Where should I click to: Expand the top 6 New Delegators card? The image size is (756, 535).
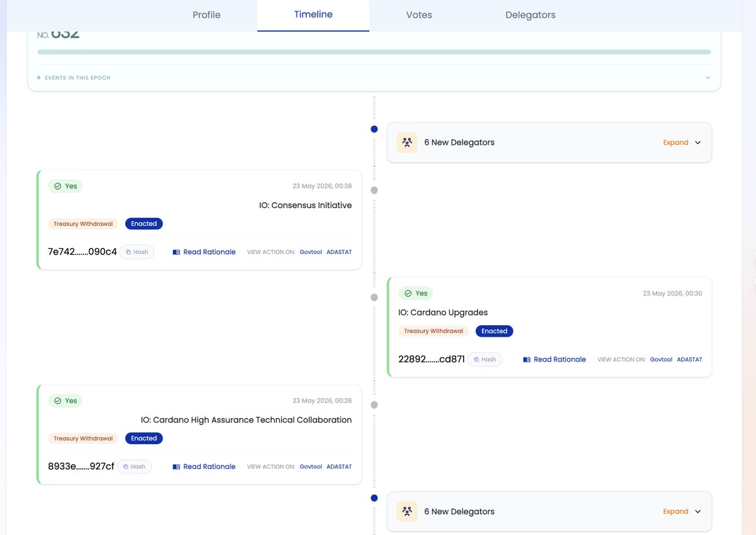pos(675,142)
